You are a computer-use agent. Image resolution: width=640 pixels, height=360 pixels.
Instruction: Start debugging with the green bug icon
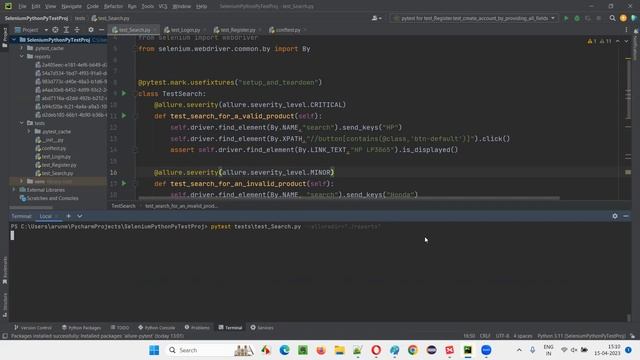point(577,18)
